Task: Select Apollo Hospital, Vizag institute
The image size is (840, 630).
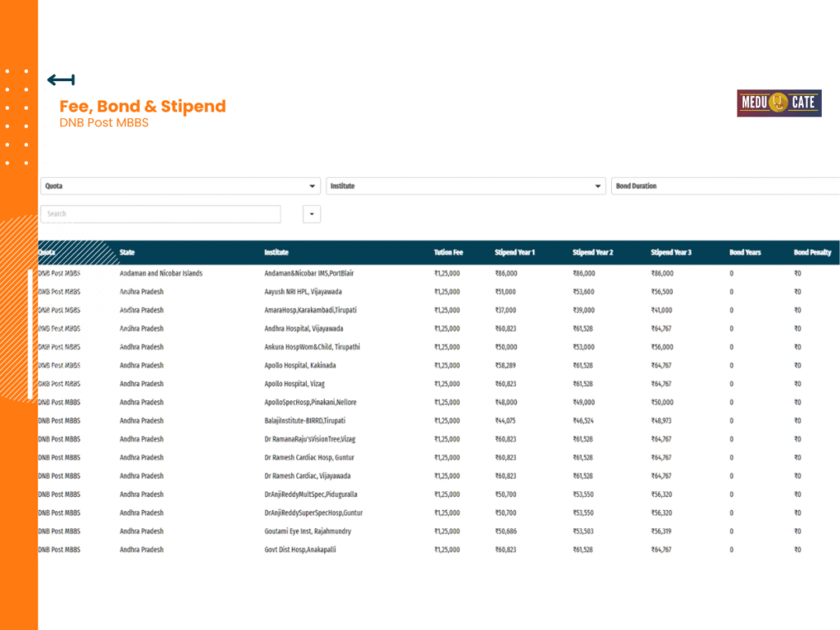Action: tap(294, 384)
